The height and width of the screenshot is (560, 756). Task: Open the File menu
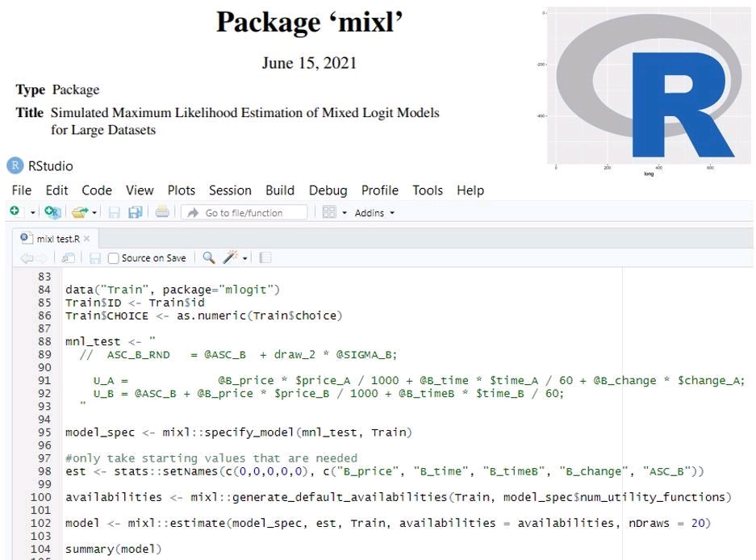tap(22, 190)
